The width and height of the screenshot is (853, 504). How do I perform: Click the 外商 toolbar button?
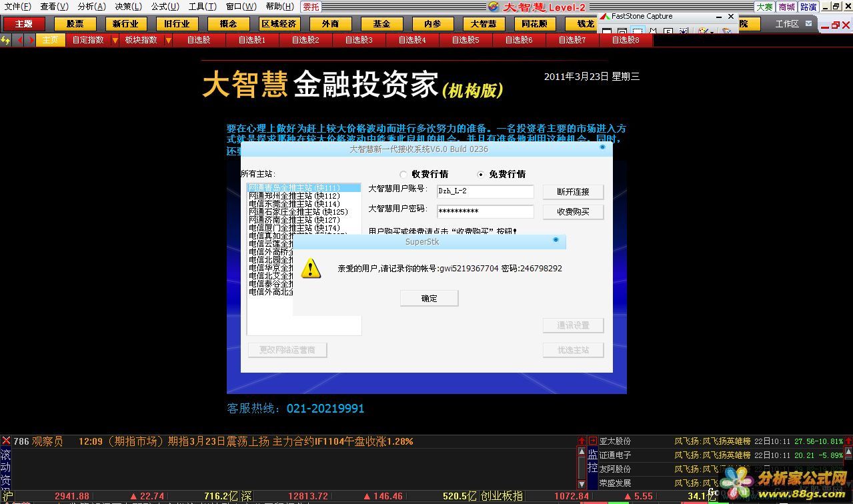330,23
